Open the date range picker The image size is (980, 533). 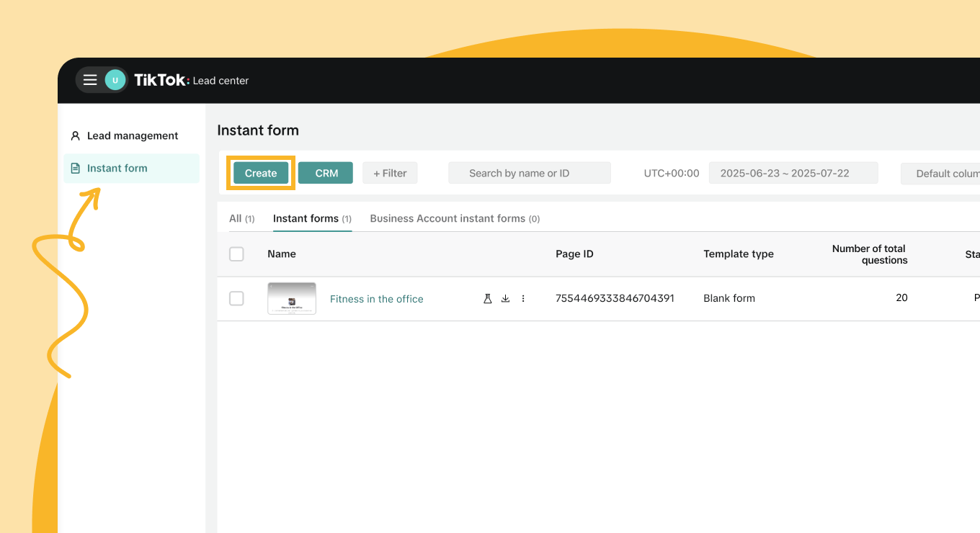coord(793,173)
